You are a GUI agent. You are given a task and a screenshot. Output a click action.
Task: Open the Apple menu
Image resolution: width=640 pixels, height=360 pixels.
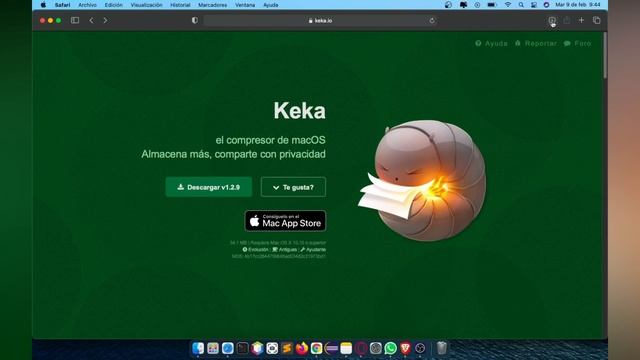(x=43, y=5)
